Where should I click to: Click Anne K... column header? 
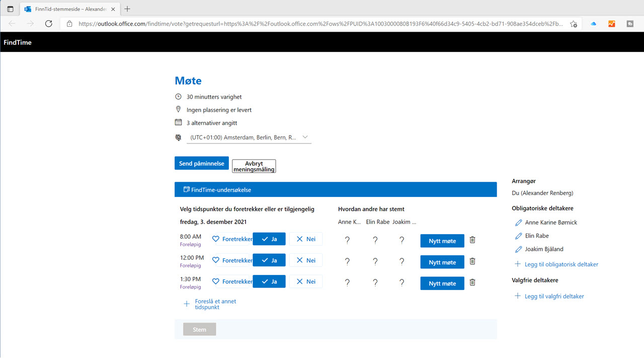point(349,222)
